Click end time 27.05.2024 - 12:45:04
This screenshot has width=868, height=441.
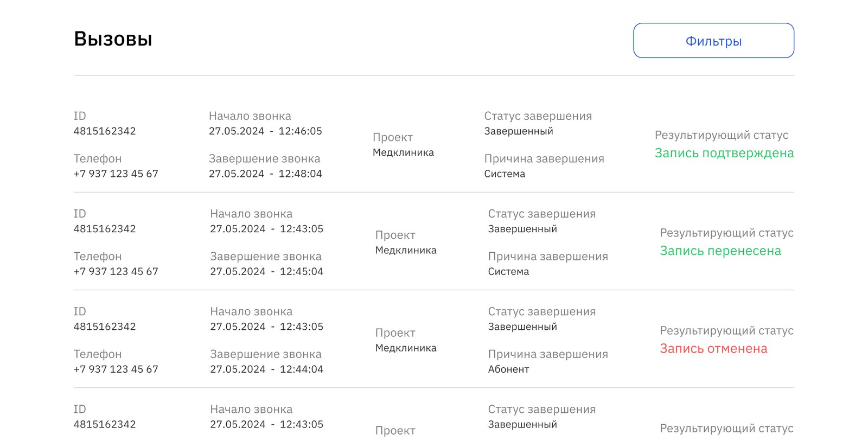[266, 271]
